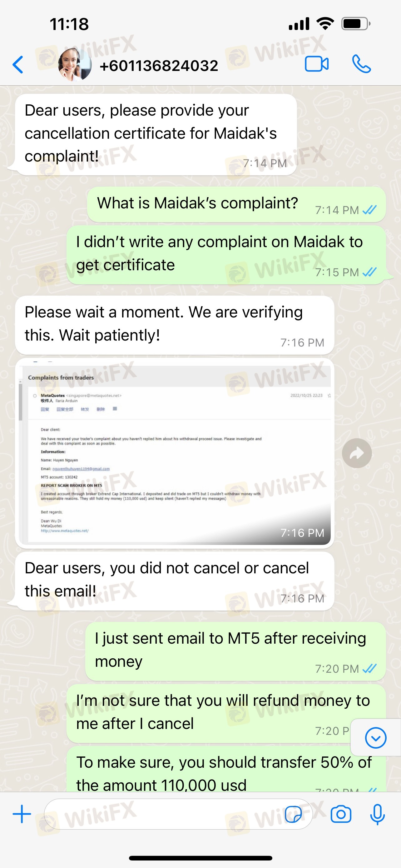
Task: Jump to latest messages with down chevron
Action: coord(375,738)
